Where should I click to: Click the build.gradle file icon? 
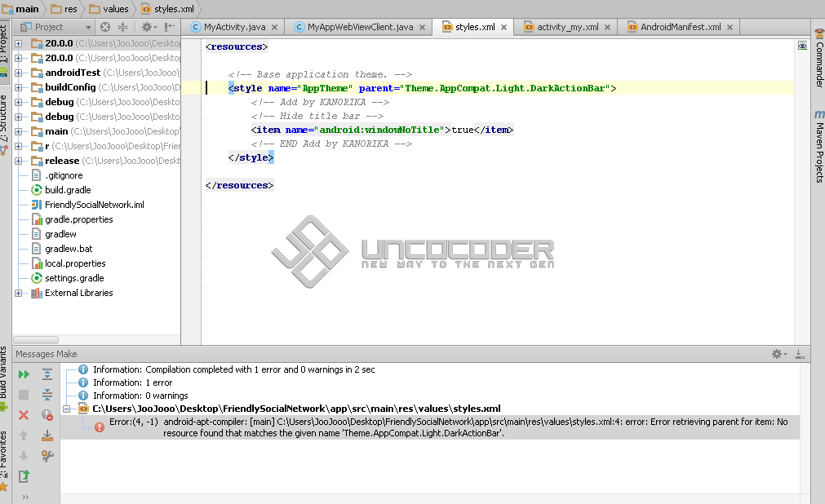tap(36, 190)
